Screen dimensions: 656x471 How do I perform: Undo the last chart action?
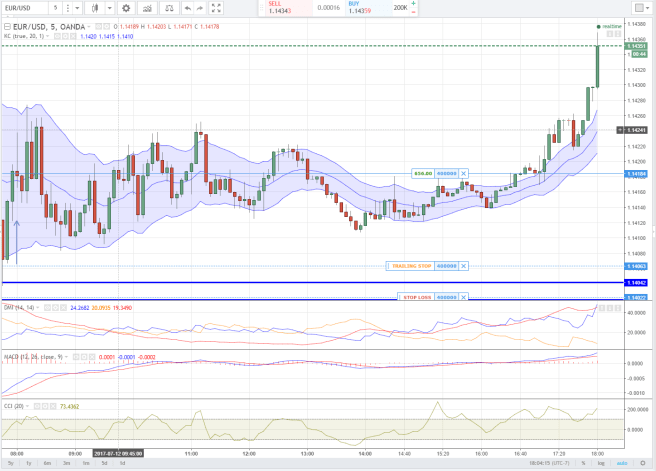186,8
